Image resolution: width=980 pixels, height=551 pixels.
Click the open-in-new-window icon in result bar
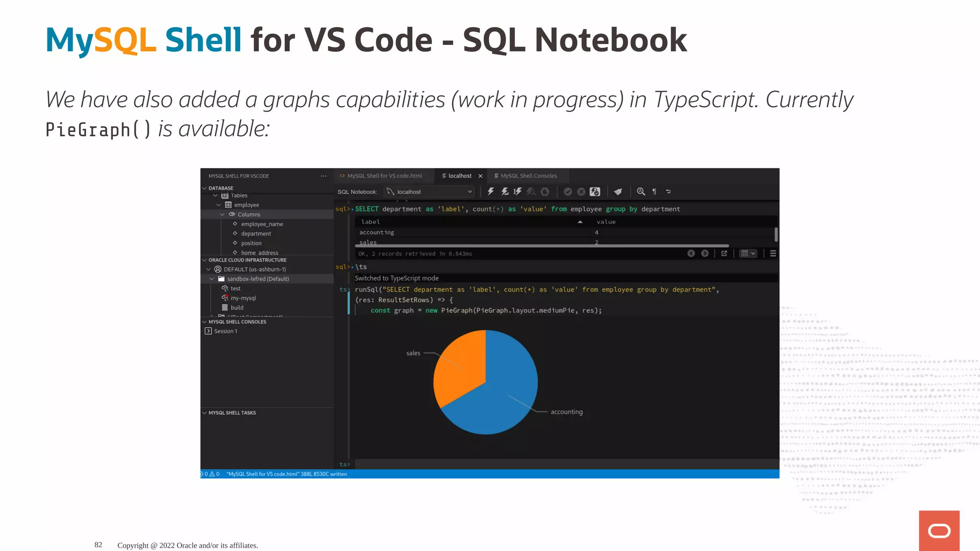point(724,253)
